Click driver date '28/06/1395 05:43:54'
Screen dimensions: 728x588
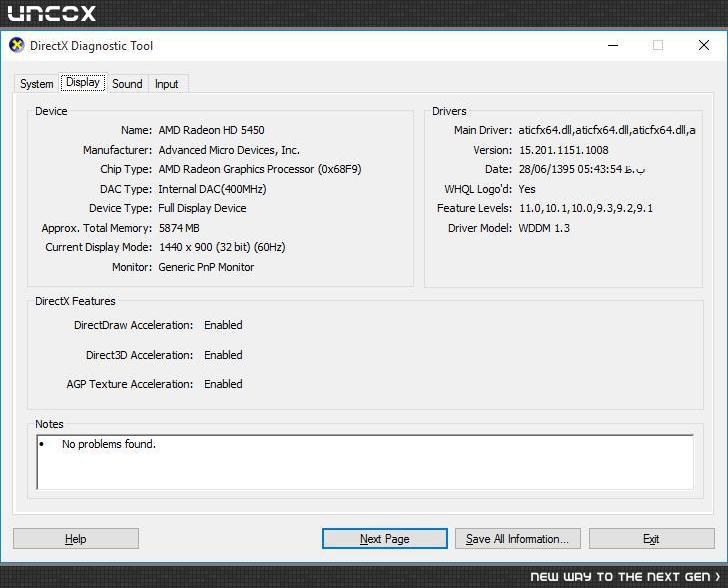(x=582, y=169)
